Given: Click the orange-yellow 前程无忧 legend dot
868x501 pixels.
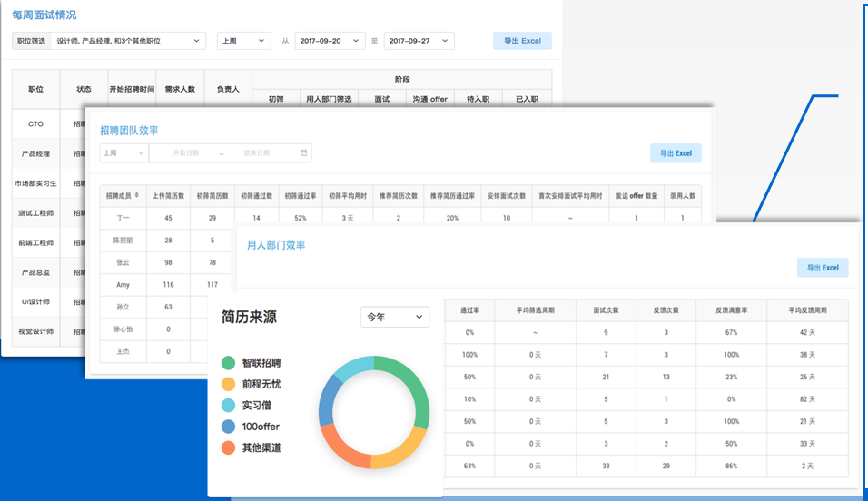Looking at the screenshot, I should 229,384.
